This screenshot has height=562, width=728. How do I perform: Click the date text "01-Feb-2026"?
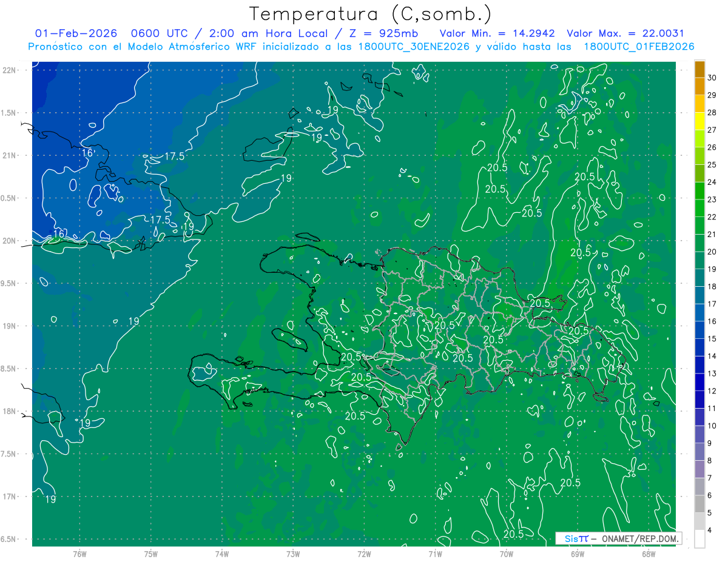[x=75, y=33]
